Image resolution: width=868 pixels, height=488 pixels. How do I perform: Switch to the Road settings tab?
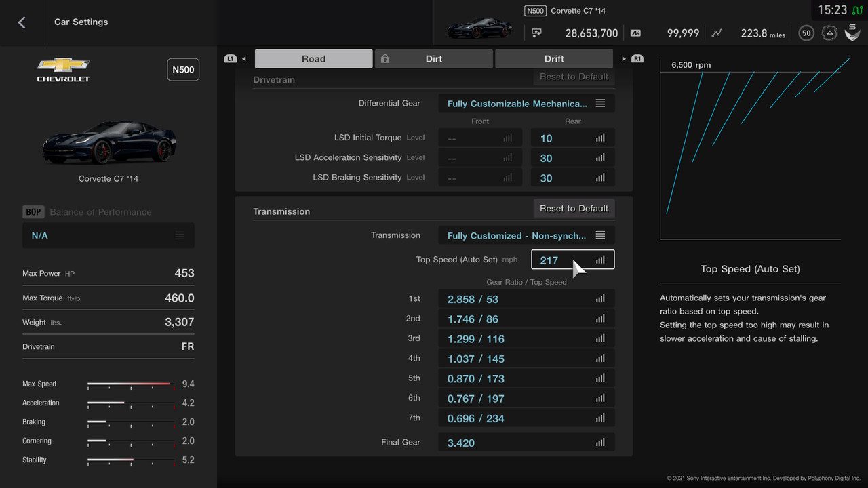pos(313,59)
